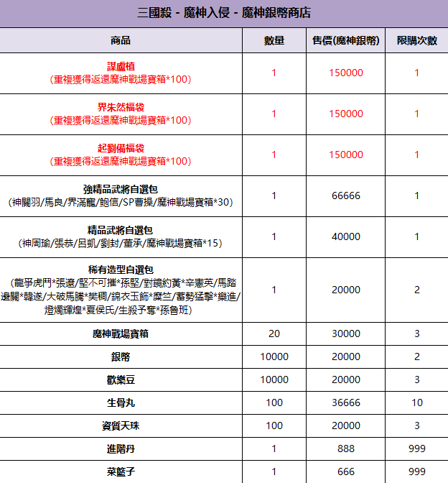The height and width of the screenshot is (483, 448).
Task: Click the 售價(魔神銀幣) column header
Action: (x=346, y=40)
